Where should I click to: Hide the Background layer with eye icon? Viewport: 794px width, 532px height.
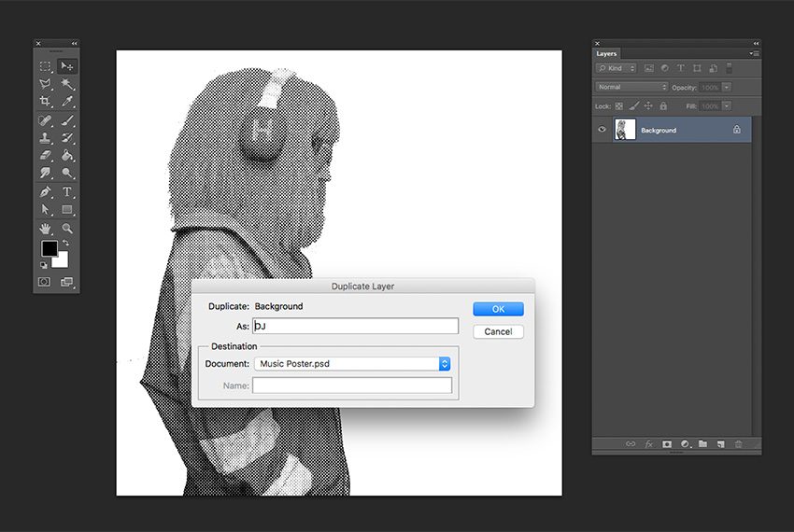(602, 130)
